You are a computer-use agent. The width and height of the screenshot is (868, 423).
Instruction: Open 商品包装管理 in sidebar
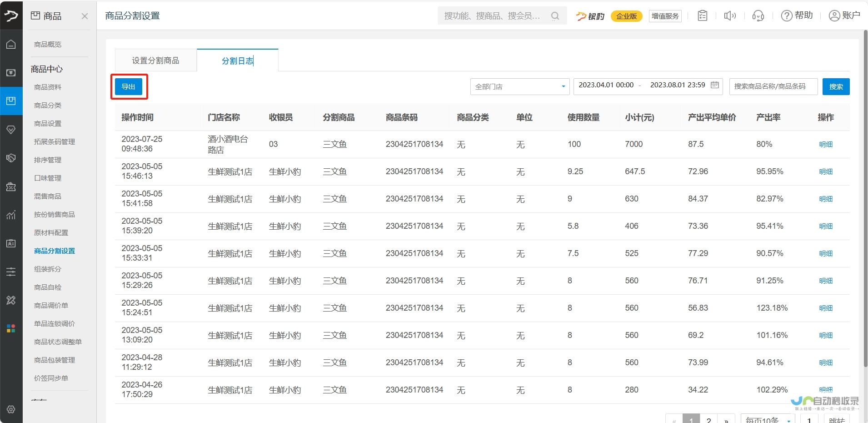[x=55, y=360]
